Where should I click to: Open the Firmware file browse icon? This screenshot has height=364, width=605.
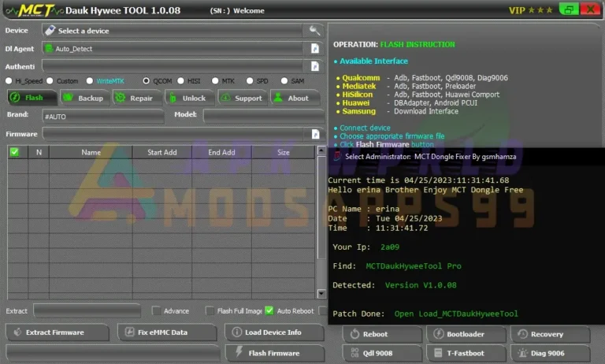tap(315, 134)
